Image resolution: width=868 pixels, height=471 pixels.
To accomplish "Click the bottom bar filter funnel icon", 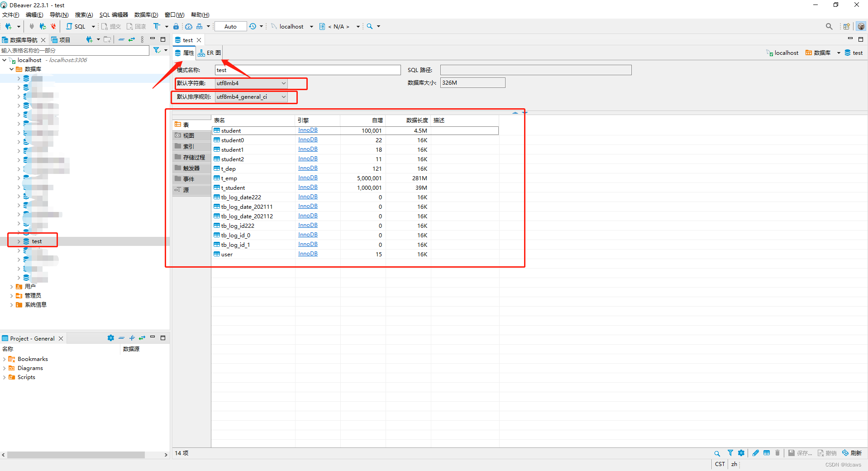I will pyautogui.click(x=730, y=453).
